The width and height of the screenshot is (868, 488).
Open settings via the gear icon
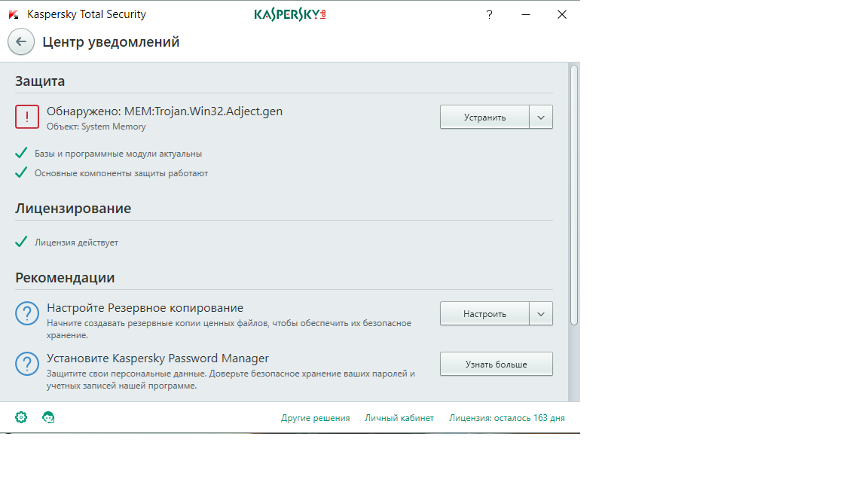[x=21, y=417]
